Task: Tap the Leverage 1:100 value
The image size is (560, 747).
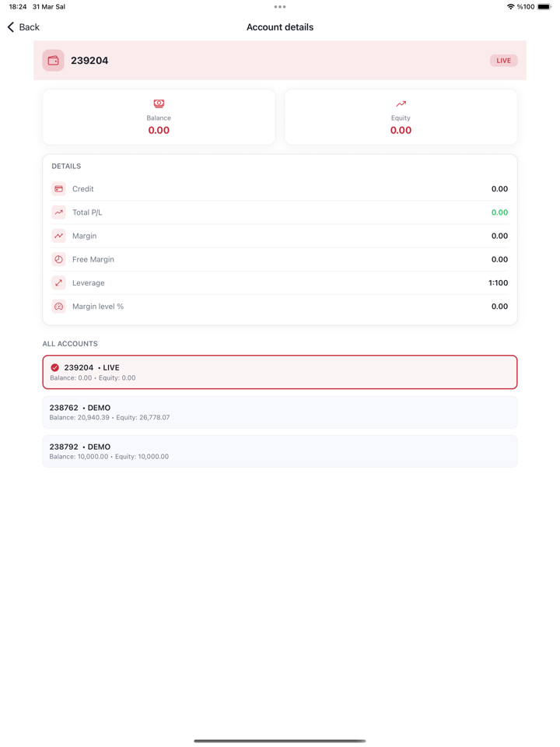Action: (x=498, y=283)
